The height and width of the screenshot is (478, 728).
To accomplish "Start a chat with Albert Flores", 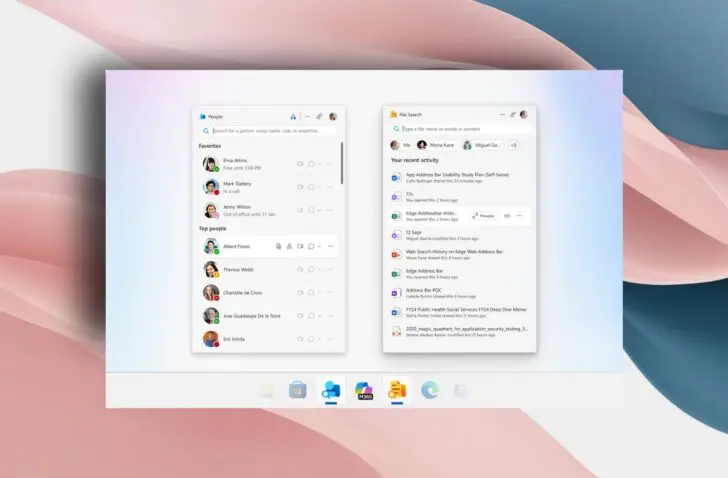I will click(x=311, y=246).
